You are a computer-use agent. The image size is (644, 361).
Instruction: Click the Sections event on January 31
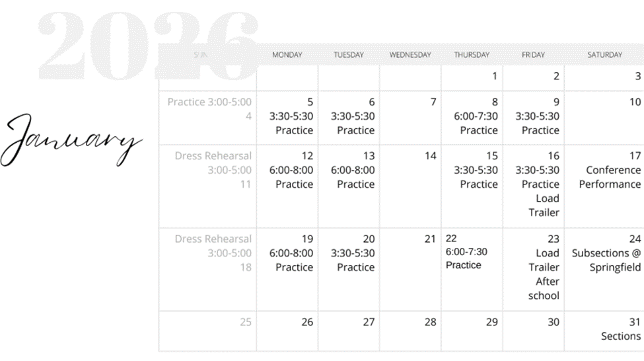coord(621,336)
